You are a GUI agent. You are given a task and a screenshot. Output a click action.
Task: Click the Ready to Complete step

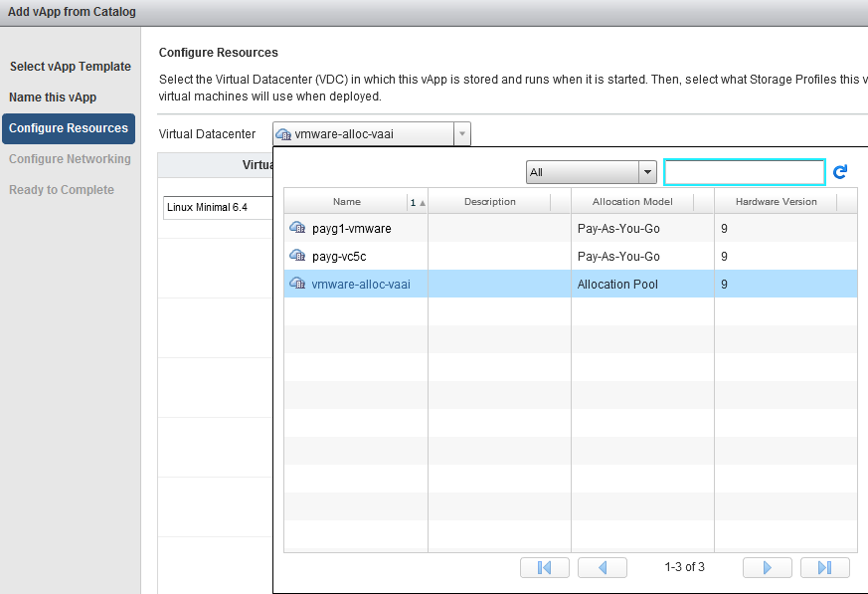(x=62, y=190)
